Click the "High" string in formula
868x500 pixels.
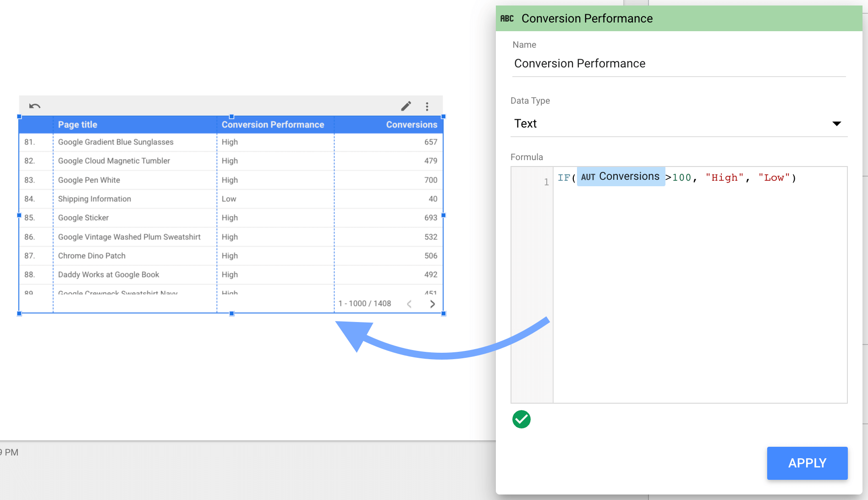point(725,178)
